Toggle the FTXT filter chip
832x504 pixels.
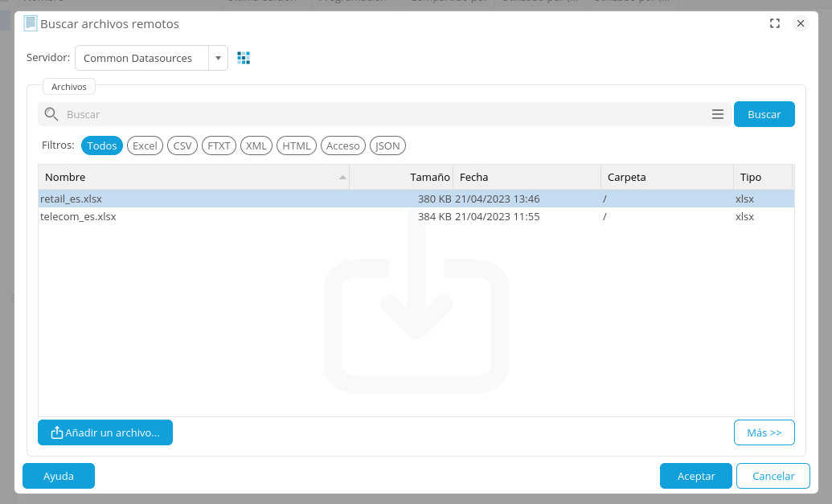(219, 145)
